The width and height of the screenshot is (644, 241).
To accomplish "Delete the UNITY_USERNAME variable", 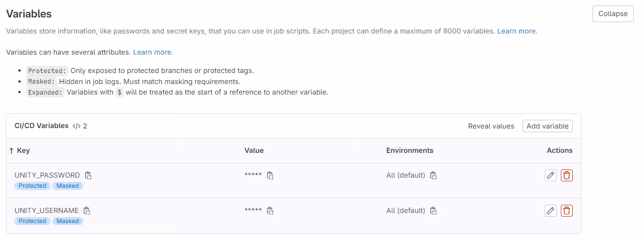I will 567,211.
